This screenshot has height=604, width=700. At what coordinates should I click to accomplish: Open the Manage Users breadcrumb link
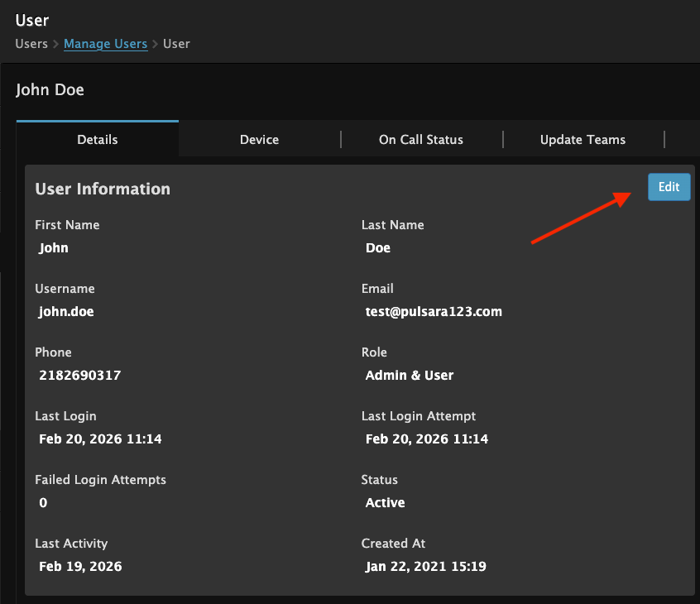point(105,44)
